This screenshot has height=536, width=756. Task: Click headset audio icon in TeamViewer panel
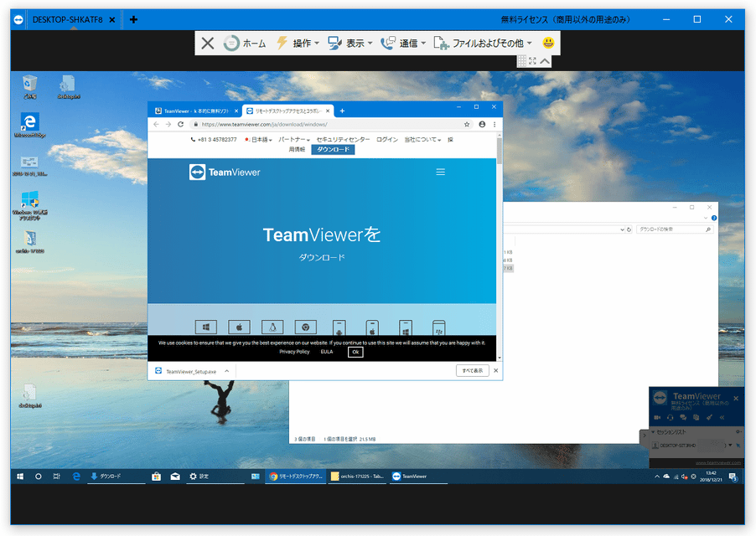(x=671, y=418)
